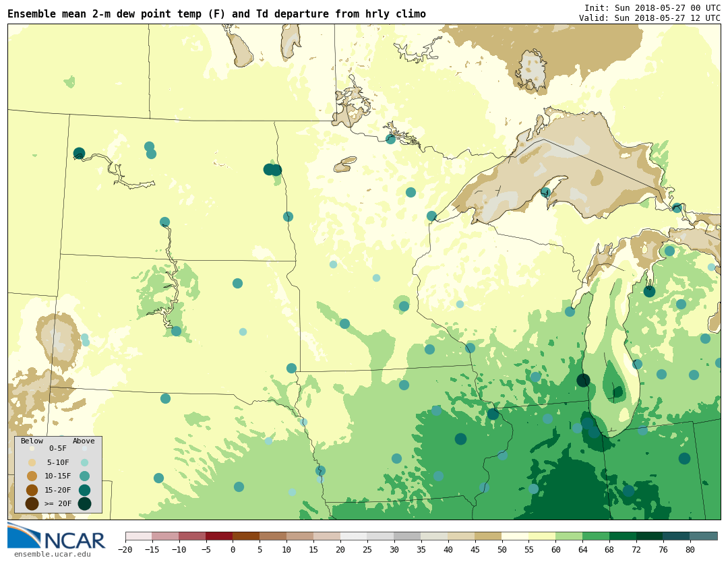Click the '80' colorbar tick label

click(x=690, y=549)
